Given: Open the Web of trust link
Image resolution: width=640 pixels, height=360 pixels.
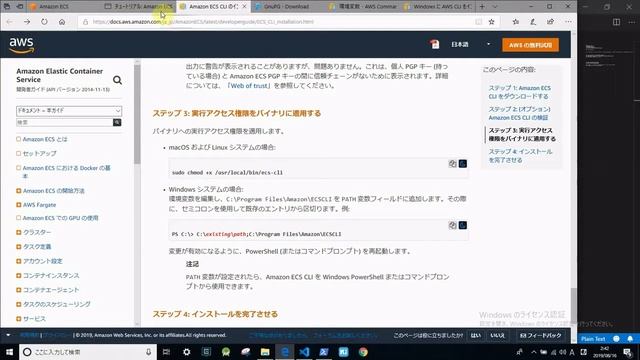Looking at the screenshot, I should [x=249, y=86].
